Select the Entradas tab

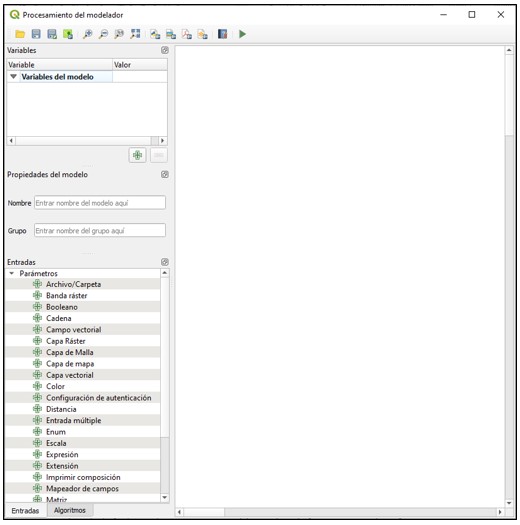tap(25, 511)
